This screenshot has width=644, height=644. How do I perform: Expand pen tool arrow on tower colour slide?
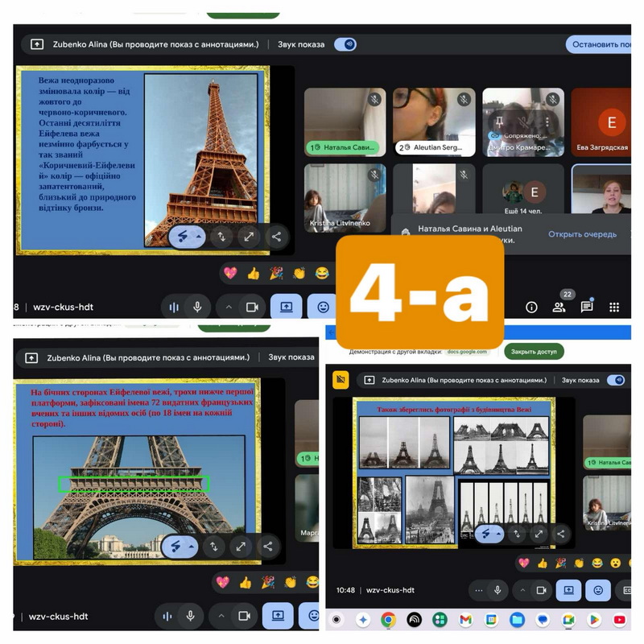(x=193, y=237)
